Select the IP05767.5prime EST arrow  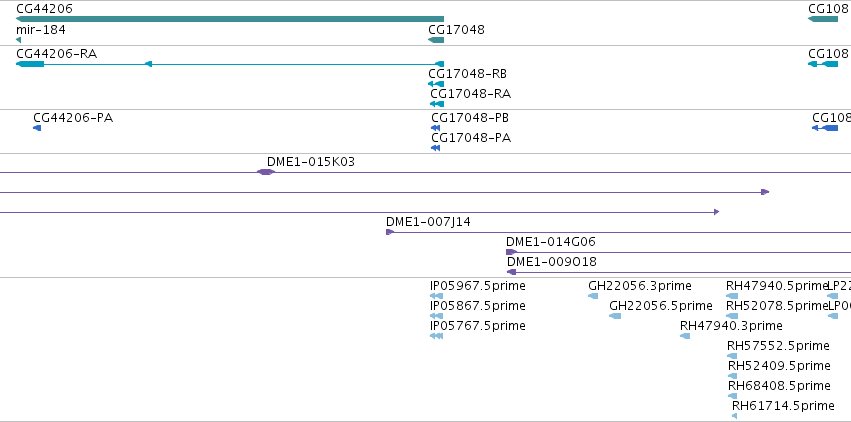(436, 336)
